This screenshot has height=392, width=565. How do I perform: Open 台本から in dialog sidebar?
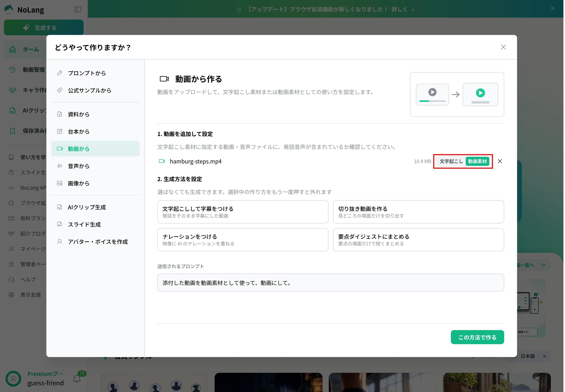click(95, 131)
